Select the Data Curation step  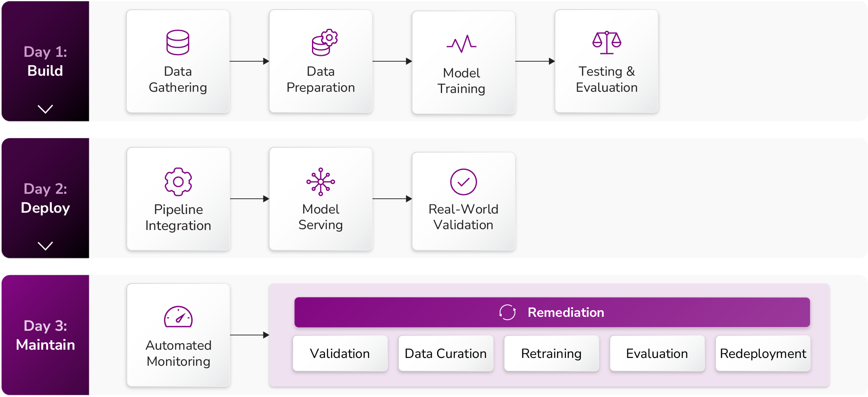(x=446, y=353)
